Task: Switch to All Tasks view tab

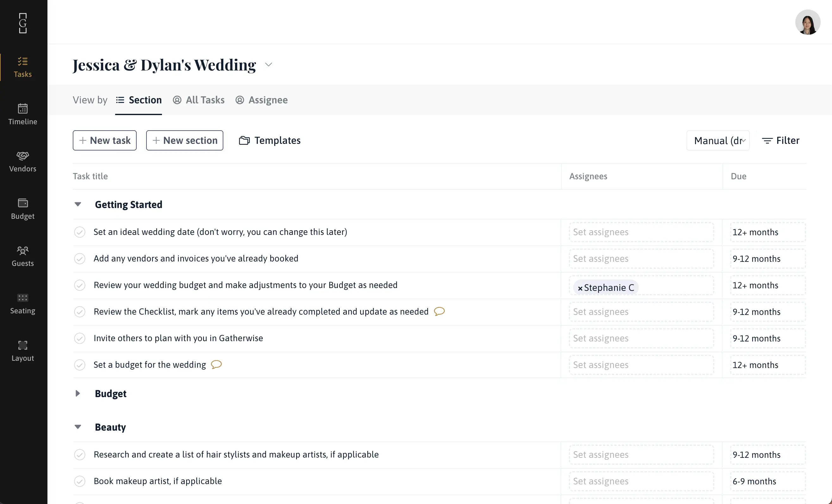Action: pyautogui.click(x=199, y=100)
